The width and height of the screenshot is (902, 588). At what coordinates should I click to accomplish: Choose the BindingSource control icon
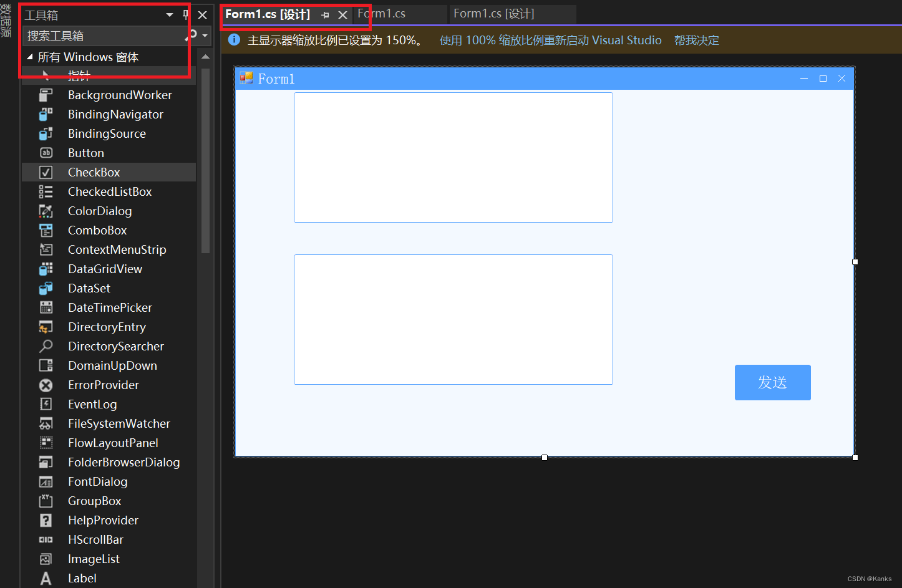(x=46, y=133)
